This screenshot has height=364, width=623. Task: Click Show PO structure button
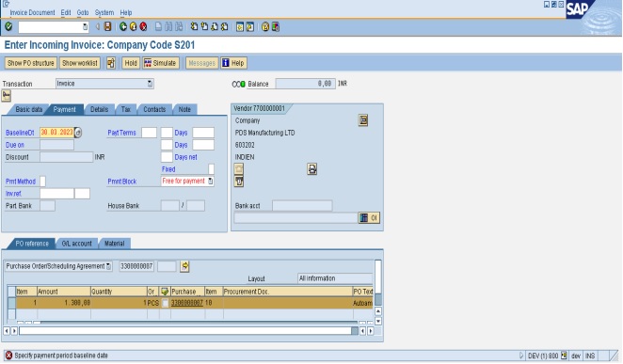(31, 63)
